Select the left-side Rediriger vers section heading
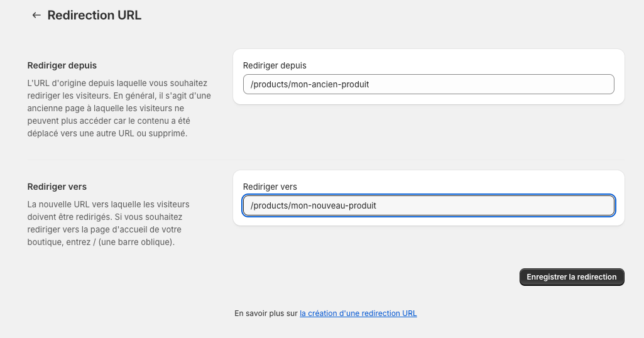 (x=57, y=187)
